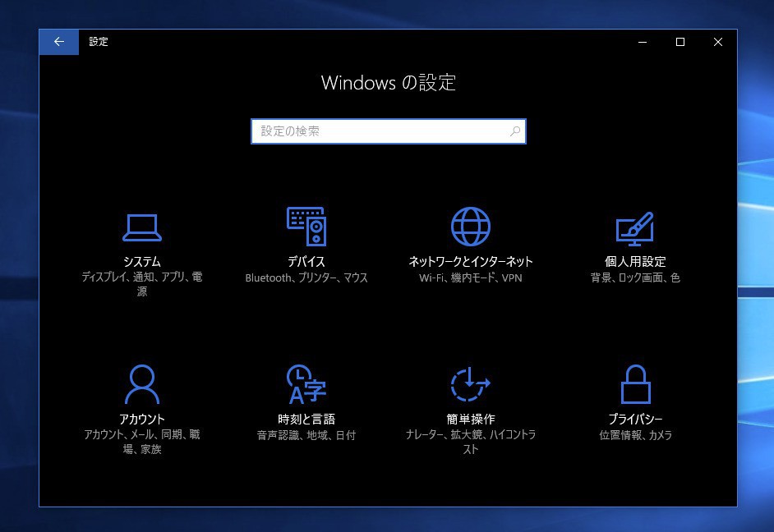Click the アカウント category label

coord(142,419)
